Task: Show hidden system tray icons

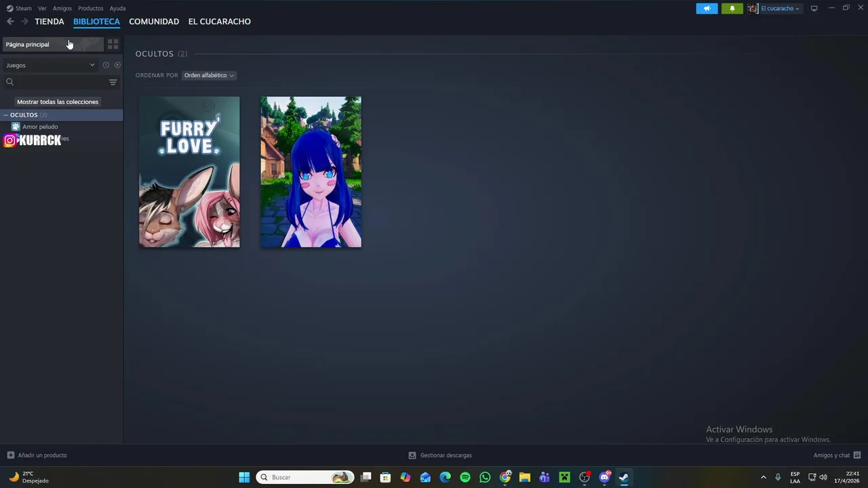Action: point(763,477)
